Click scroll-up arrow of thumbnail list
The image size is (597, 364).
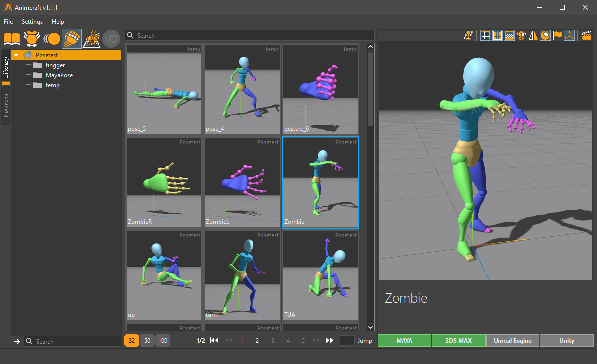370,47
